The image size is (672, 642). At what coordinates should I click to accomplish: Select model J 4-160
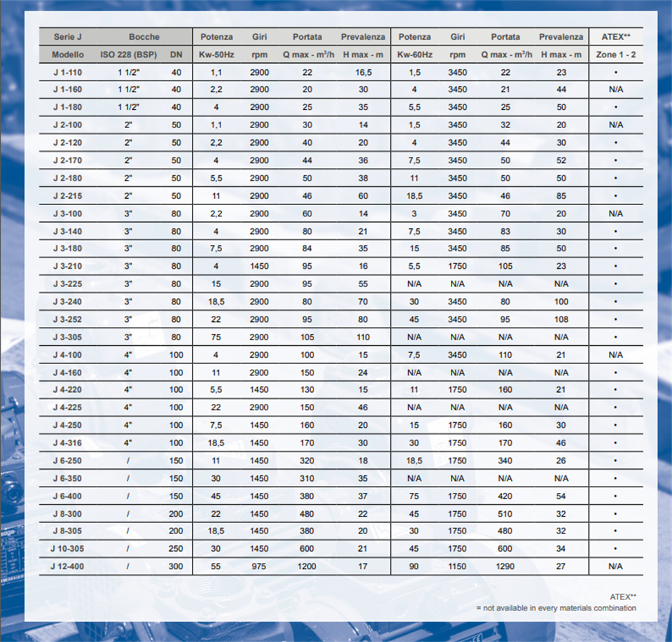pos(68,373)
